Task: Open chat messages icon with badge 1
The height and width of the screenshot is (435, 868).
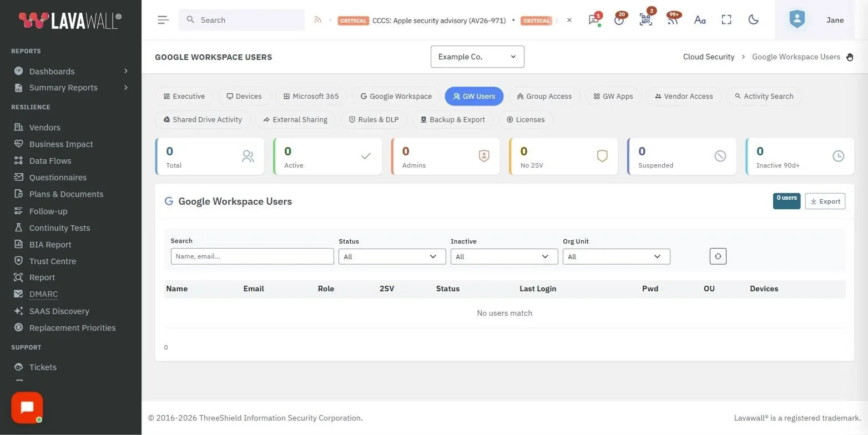Action: tap(594, 19)
